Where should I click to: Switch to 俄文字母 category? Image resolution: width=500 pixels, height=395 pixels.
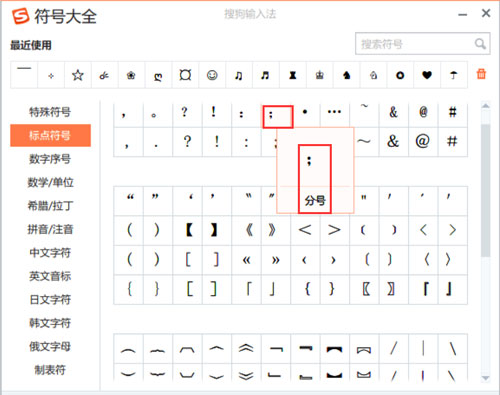[x=50, y=346]
